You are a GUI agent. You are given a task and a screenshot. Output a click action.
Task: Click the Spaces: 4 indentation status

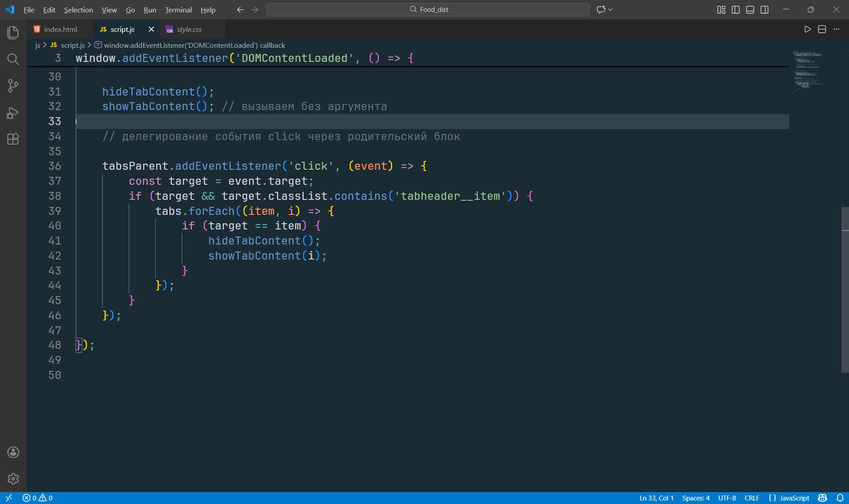(696, 498)
